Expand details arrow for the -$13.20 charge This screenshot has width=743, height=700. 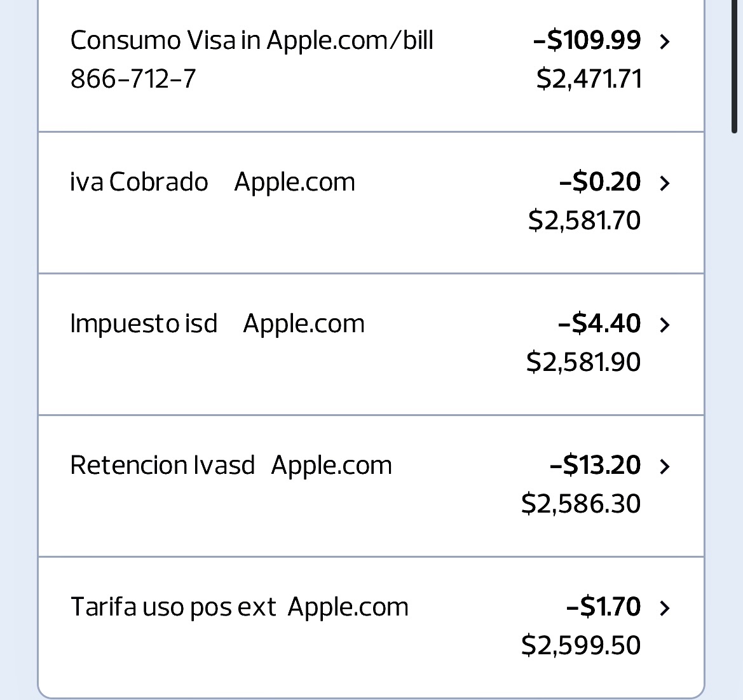point(665,467)
